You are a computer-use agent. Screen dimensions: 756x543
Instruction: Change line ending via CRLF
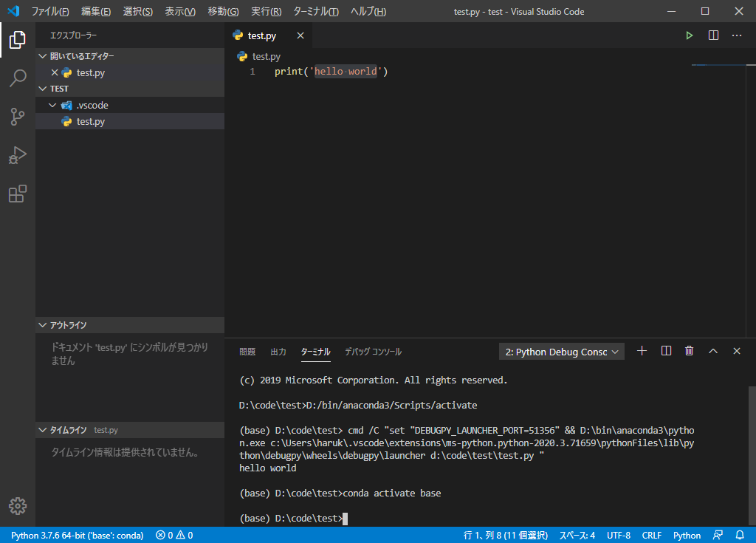[652, 535]
